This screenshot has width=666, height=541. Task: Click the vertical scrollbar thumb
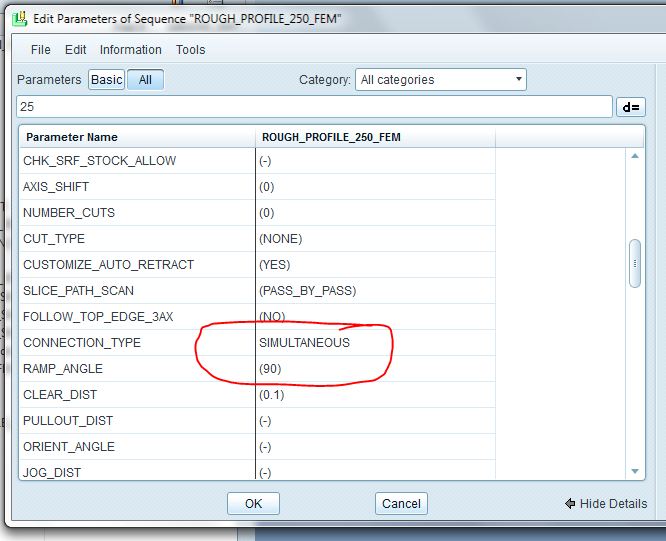(x=635, y=264)
